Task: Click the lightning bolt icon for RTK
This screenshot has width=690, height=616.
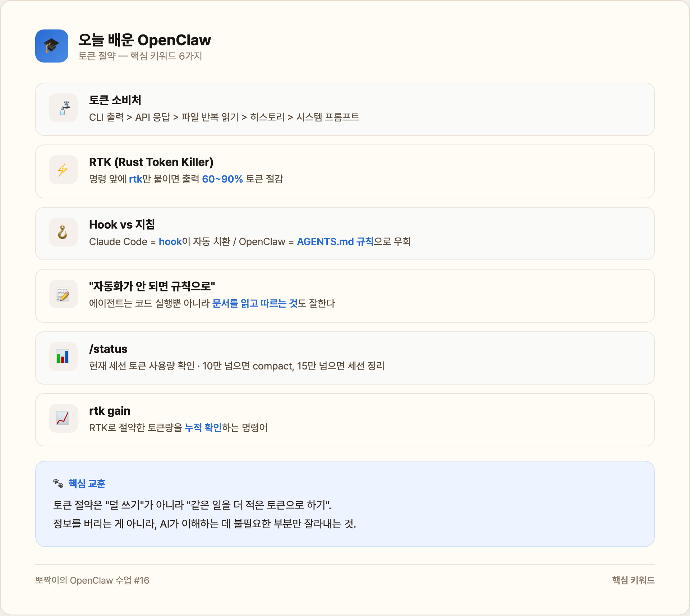Action: coord(63,170)
